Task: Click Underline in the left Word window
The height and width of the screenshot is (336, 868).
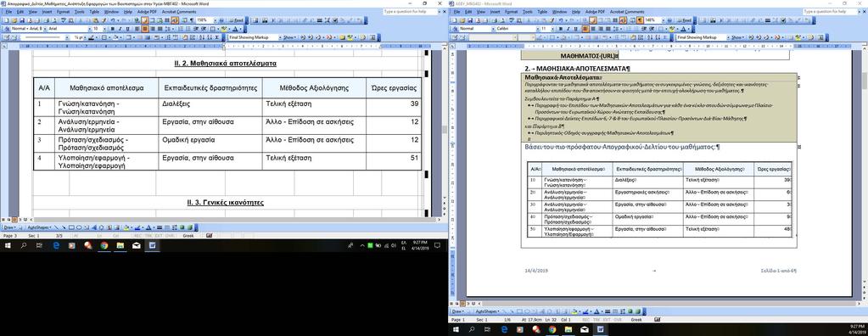Action: 127,29
